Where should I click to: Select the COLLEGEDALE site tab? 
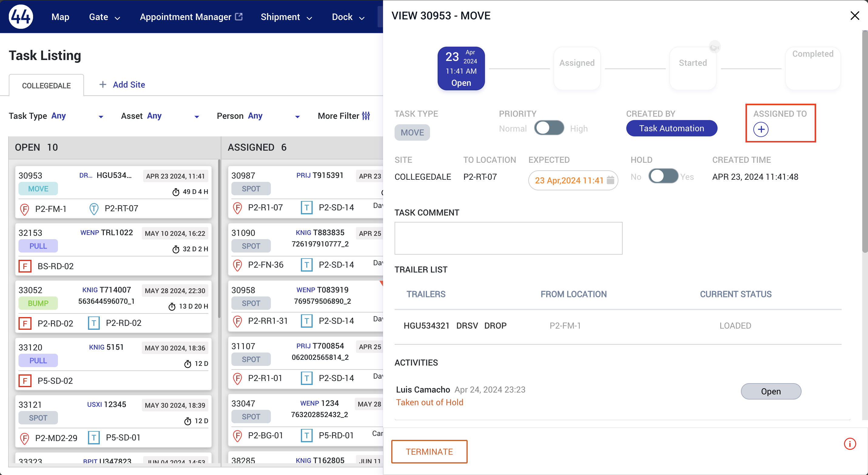pos(46,85)
